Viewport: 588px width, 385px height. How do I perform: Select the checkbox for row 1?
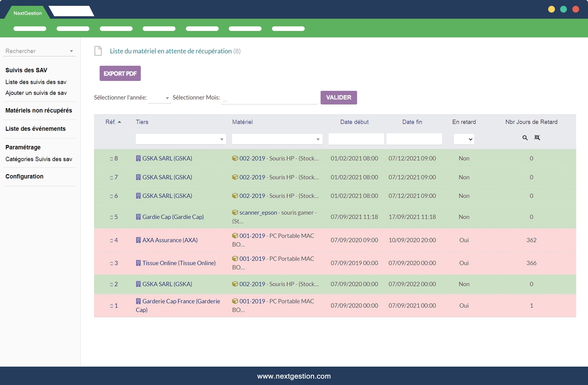coord(111,306)
